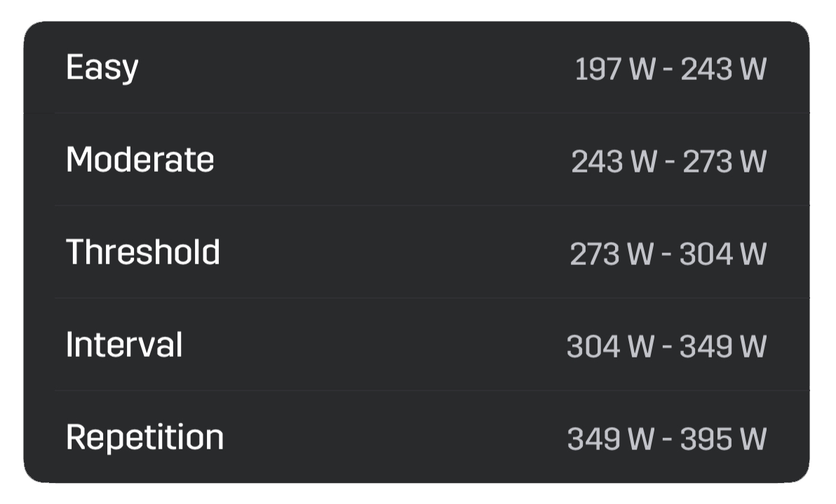This screenshot has width=836, height=504.
Task: Click the 273 W - 304 W range
Action: 668,254
